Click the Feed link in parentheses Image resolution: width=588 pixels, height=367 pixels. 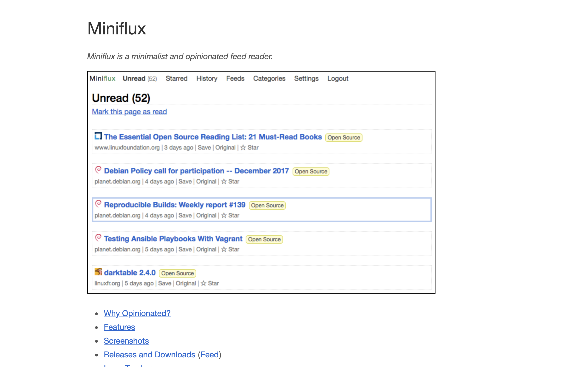pos(209,355)
